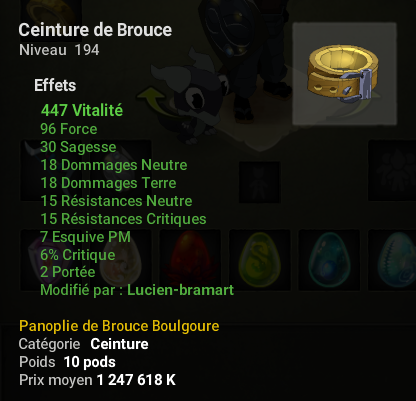Viewport: 416px width, 401px height.
Task: Click the Ceinture de Brouce item title
Action: pyautogui.click(x=95, y=30)
